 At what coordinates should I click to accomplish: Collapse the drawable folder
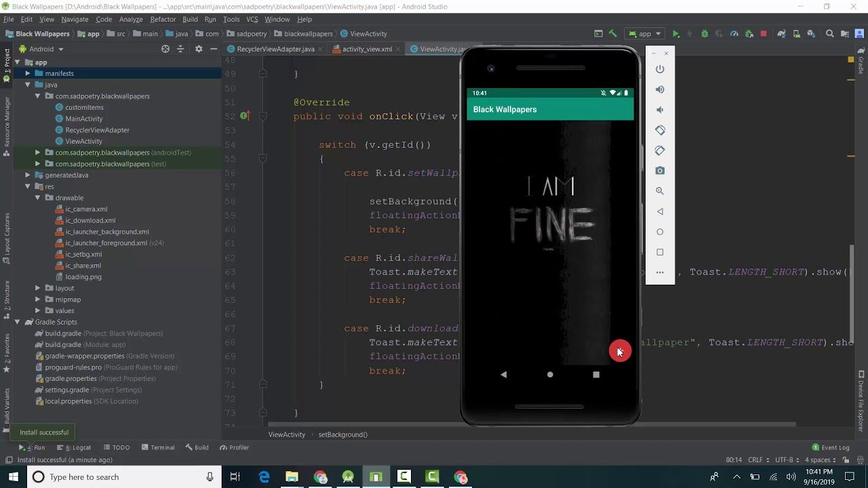point(38,198)
